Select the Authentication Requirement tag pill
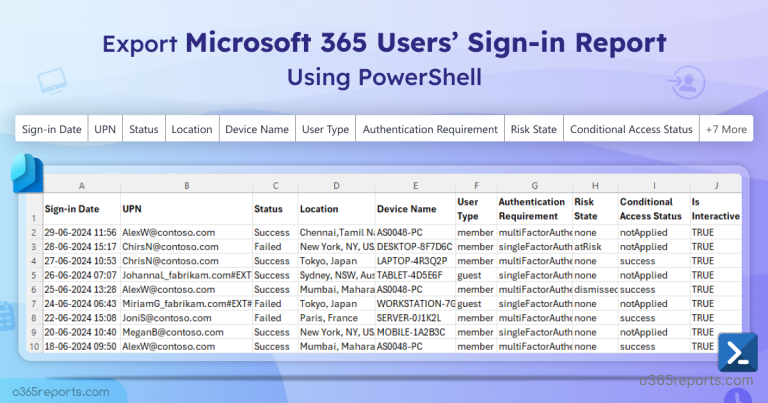The width and height of the screenshot is (768, 403). [x=430, y=129]
